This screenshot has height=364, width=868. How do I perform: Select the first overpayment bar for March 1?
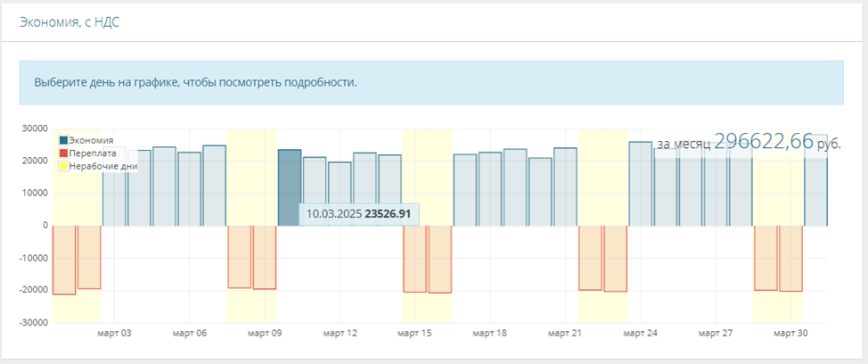(64, 260)
